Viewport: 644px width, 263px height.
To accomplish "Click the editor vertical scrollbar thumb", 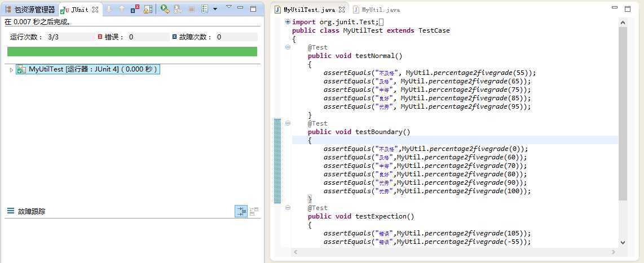I will tap(623, 114).
